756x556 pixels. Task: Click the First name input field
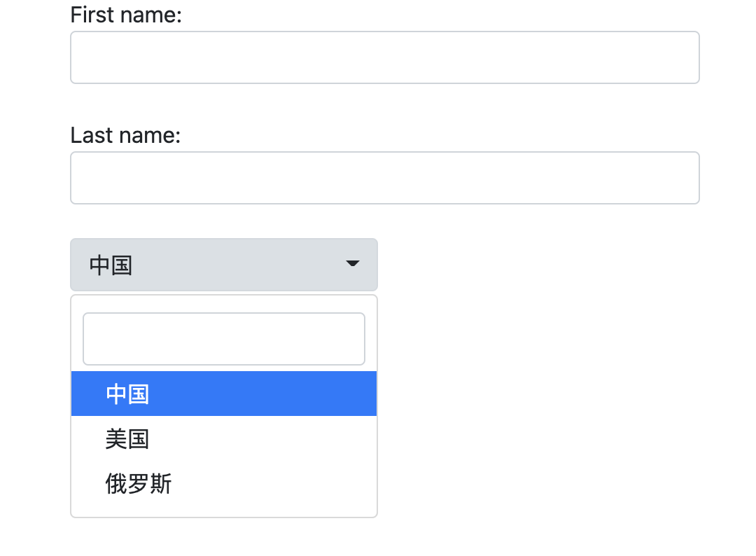click(385, 57)
